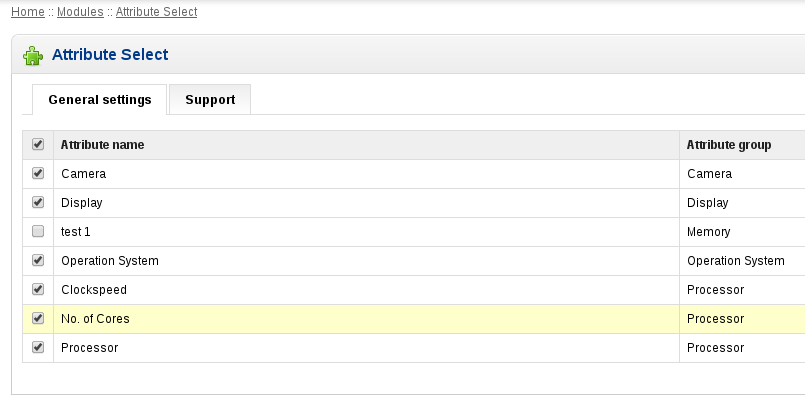Uncheck the Clockspeed attribute checkbox
This screenshot has width=805, height=409.
[x=38, y=289]
